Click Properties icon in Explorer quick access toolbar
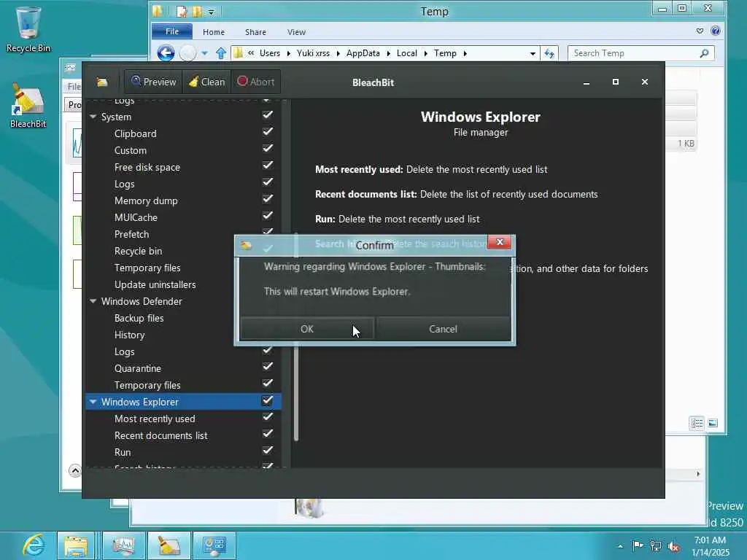The height and width of the screenshot is (560, 747). point(182,11)
